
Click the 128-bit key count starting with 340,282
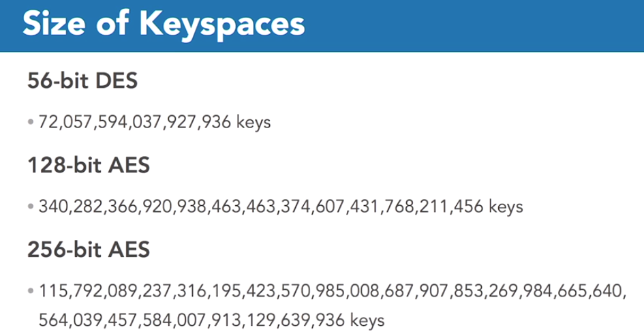click(x=261, y=206)
